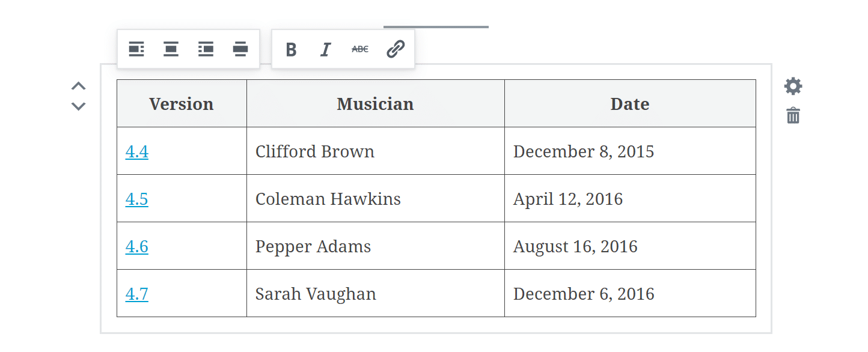Apply strikethrough formatting
The width and height of the screenshot is (868, 352).
coord(360,49)
